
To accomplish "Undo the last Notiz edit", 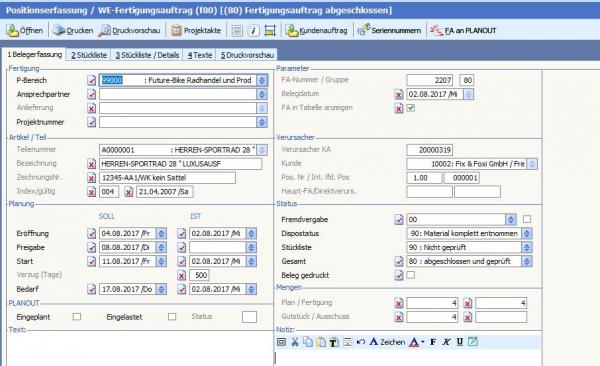I will 360,342.
